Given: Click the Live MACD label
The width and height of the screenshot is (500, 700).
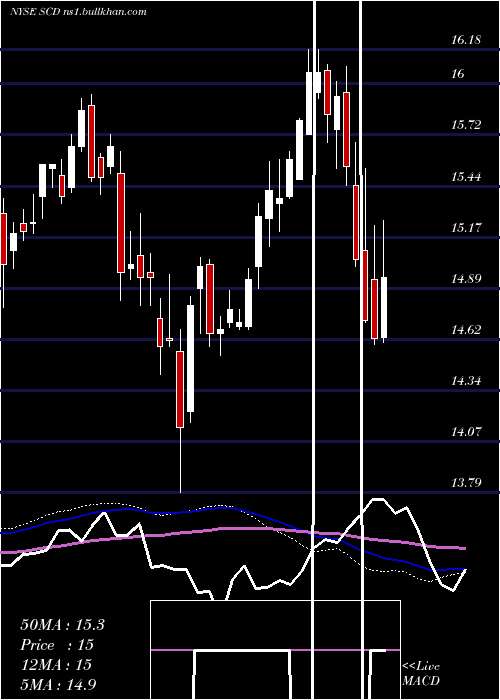Looking at the screenshot, I should click(421, 673).
